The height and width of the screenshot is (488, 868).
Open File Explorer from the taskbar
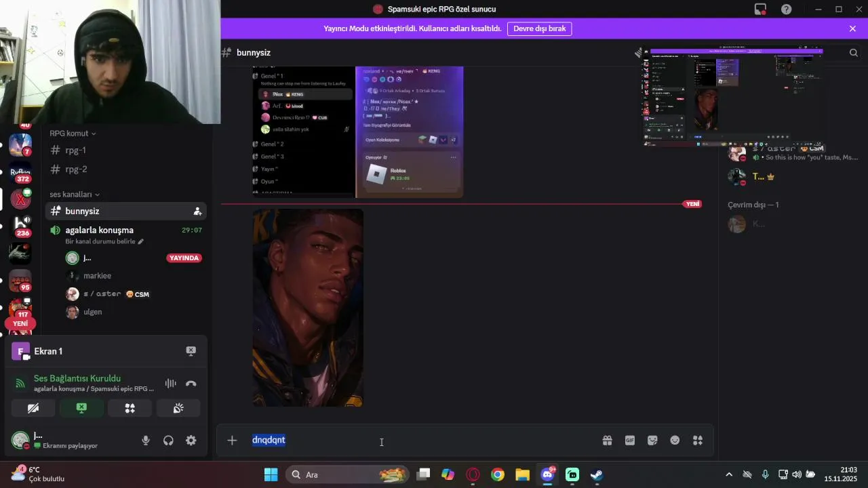tap(522, 474)
